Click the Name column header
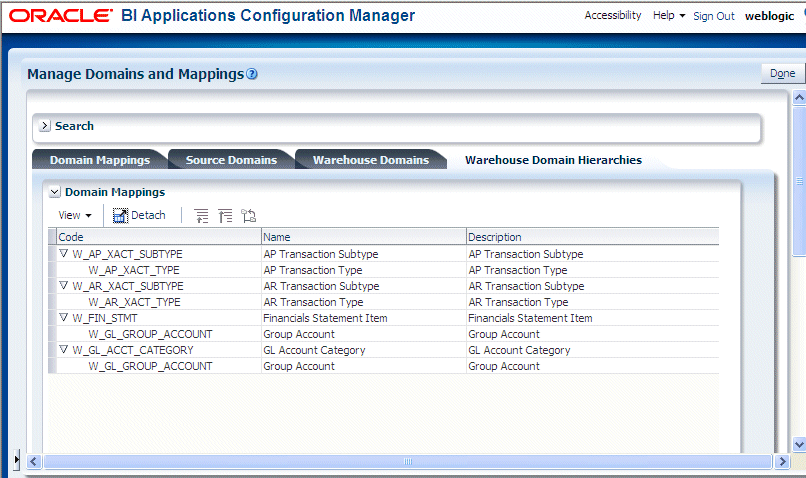This screenshot has width=806, height=478. pos(363,237)
